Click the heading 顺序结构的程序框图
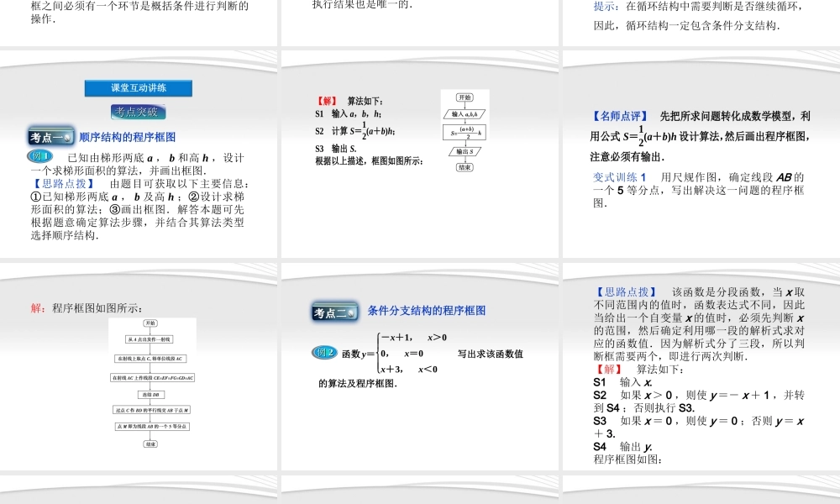Screen dimensions: 840x504 coord(128,137)
